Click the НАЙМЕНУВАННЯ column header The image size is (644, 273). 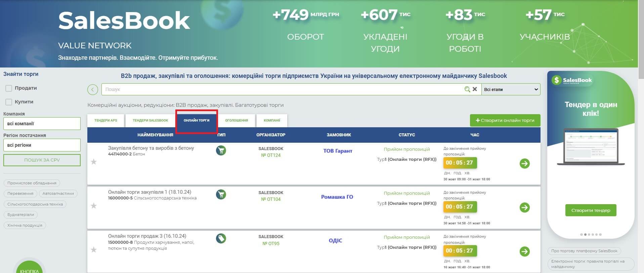tap(155, 135)
